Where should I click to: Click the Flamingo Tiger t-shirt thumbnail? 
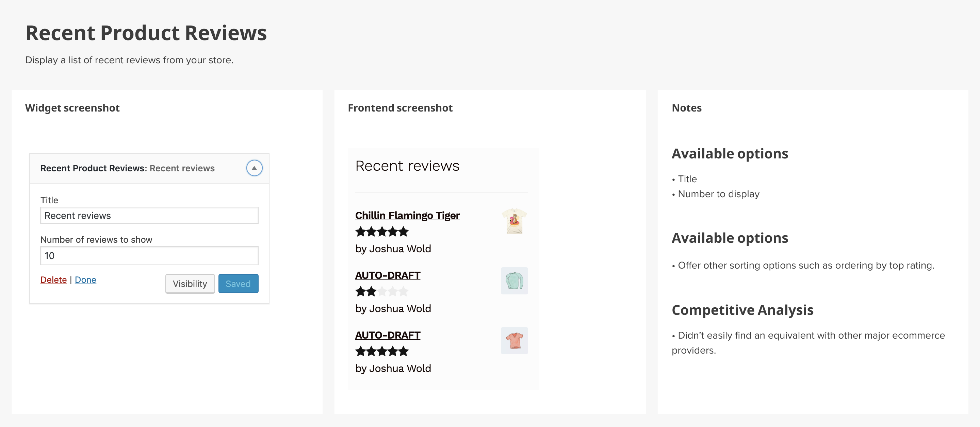tap(514, 221)
